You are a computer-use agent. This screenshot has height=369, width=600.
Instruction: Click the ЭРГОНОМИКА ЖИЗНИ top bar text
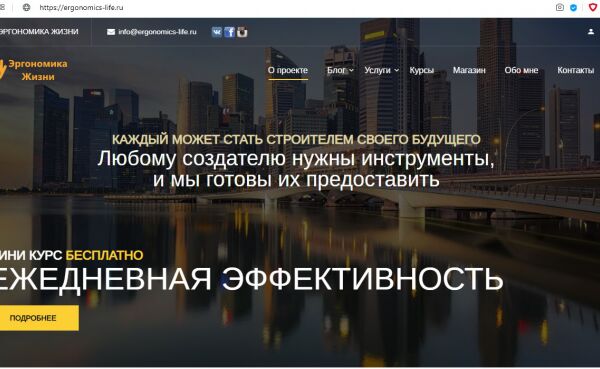click(39, 32)
